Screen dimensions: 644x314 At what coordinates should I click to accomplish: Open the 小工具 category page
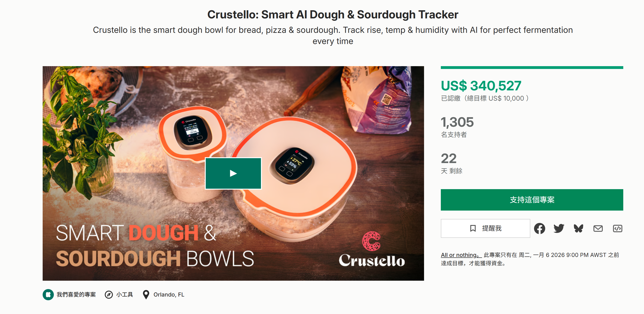click(x=124, y=294)
